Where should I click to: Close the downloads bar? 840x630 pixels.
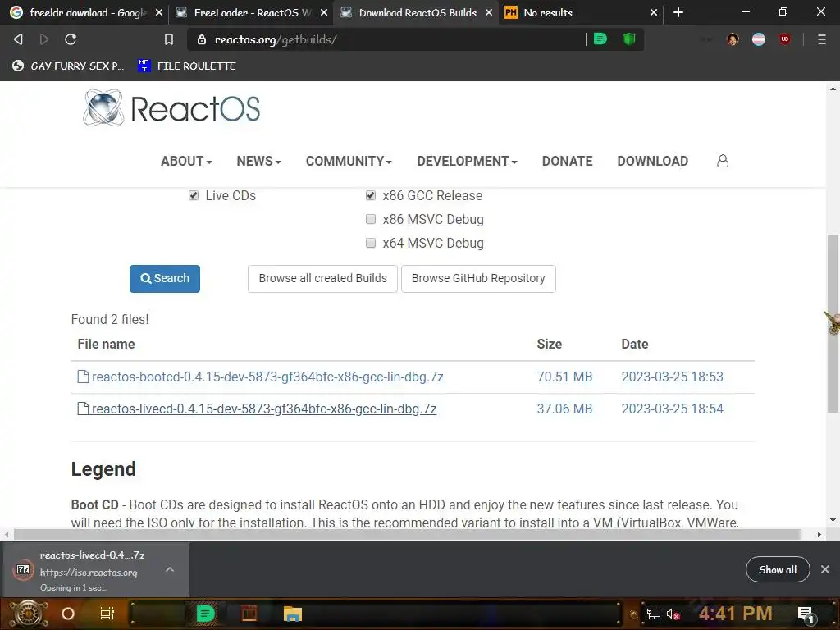[x=825, y=569]
